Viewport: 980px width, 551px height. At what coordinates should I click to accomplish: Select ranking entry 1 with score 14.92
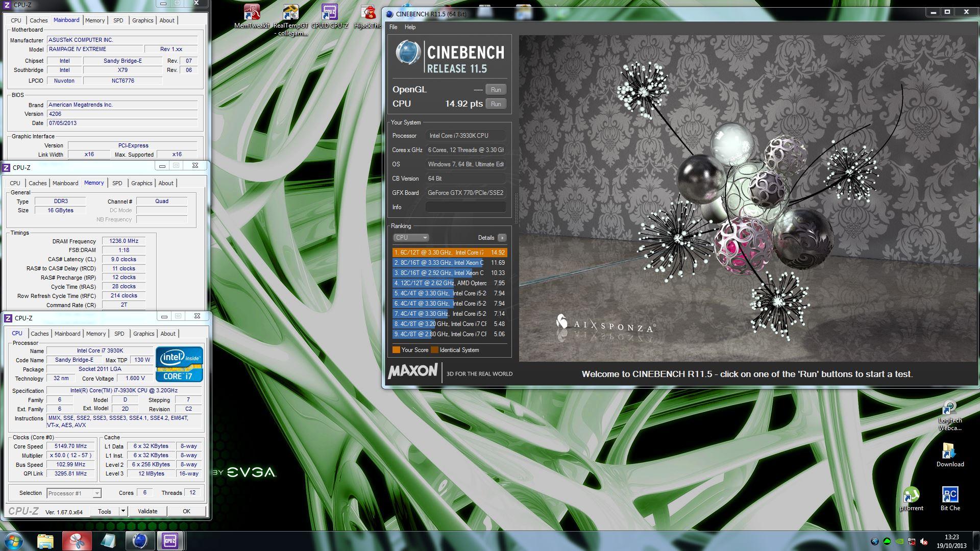tap(450, 253)
